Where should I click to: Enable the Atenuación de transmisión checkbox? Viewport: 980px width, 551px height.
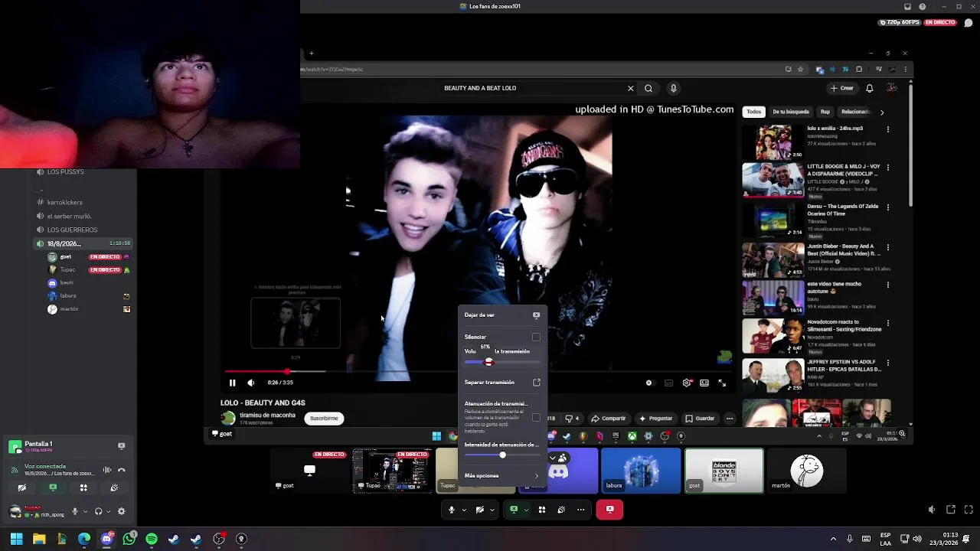point(536,418)
